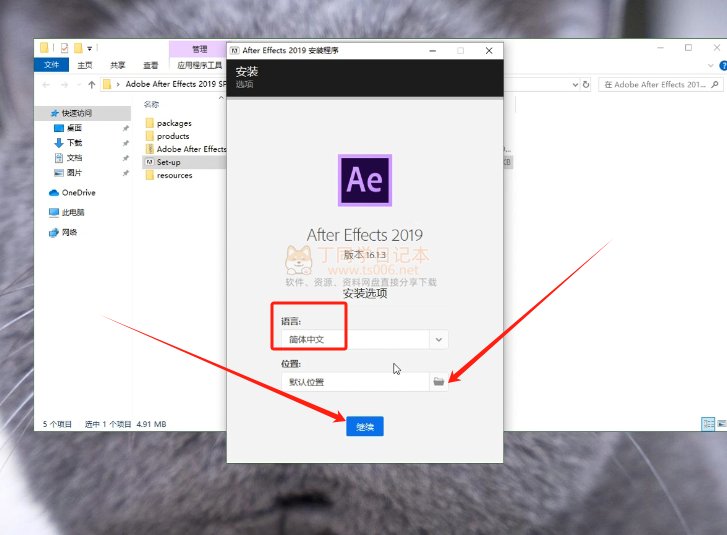This screenshot has width=727, height=535.
Task: Close the After Effects installer window
Action: pos(489,51)
